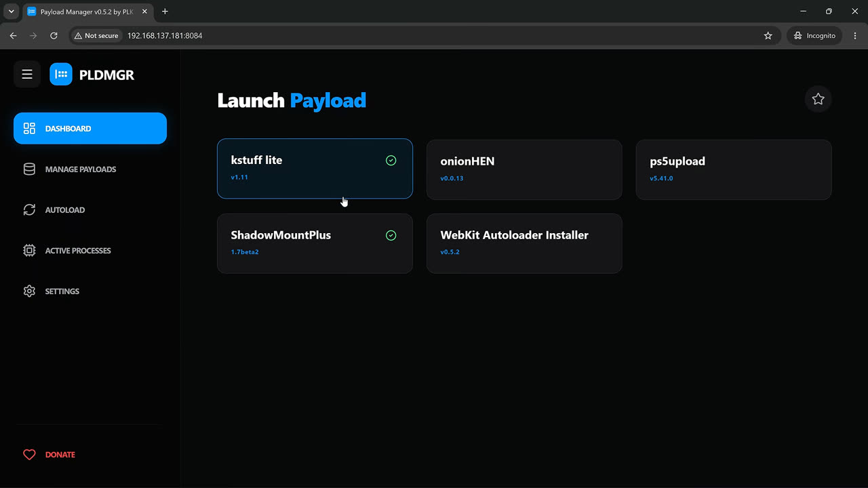Launch the kstuff lite payload
The height and width of the screenshot is (488, 868).
pyautogui.click(x=315, y=169)
